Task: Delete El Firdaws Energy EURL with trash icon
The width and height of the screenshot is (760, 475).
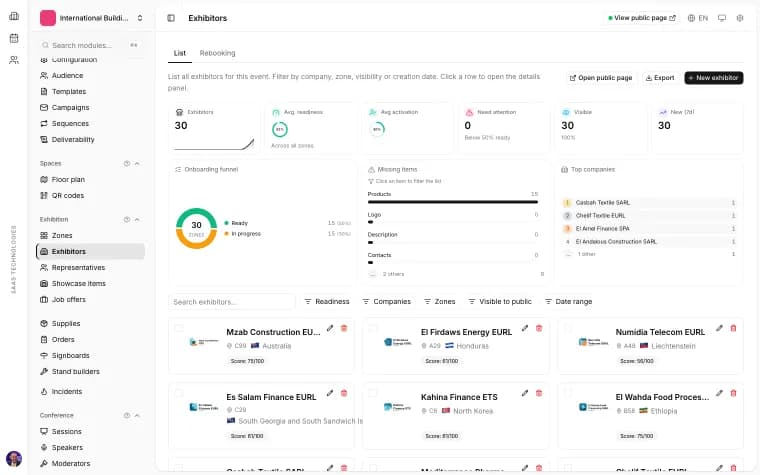Action: (x=539, y=328)
